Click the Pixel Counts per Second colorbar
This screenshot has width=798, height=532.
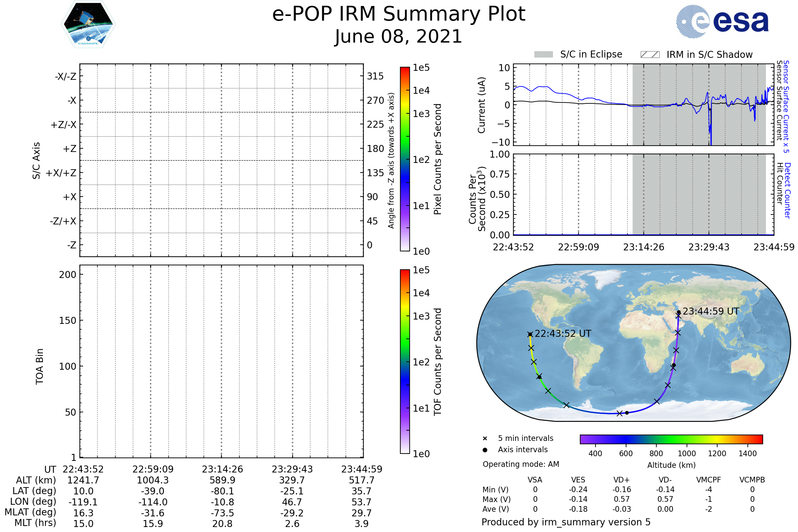(x=405, y=159)
